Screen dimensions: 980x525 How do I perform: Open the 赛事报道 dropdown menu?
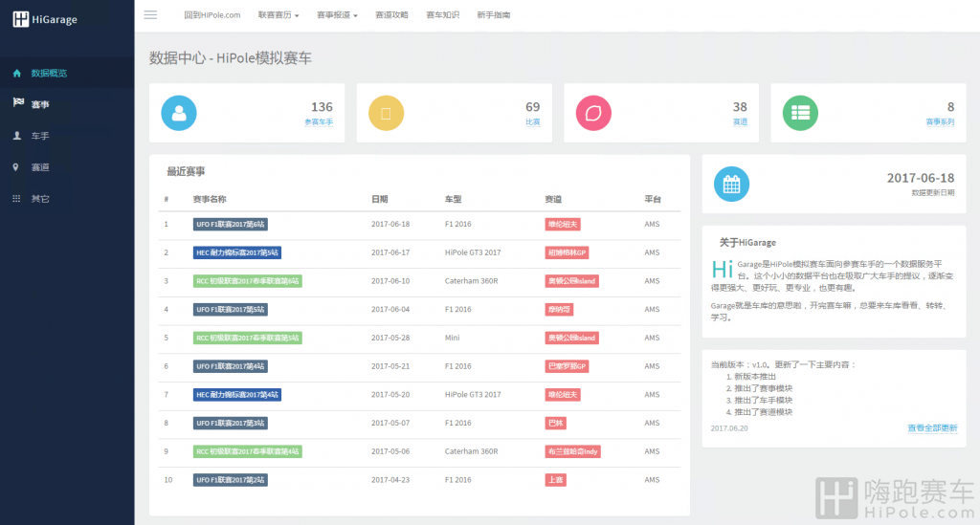click(337, 15)
